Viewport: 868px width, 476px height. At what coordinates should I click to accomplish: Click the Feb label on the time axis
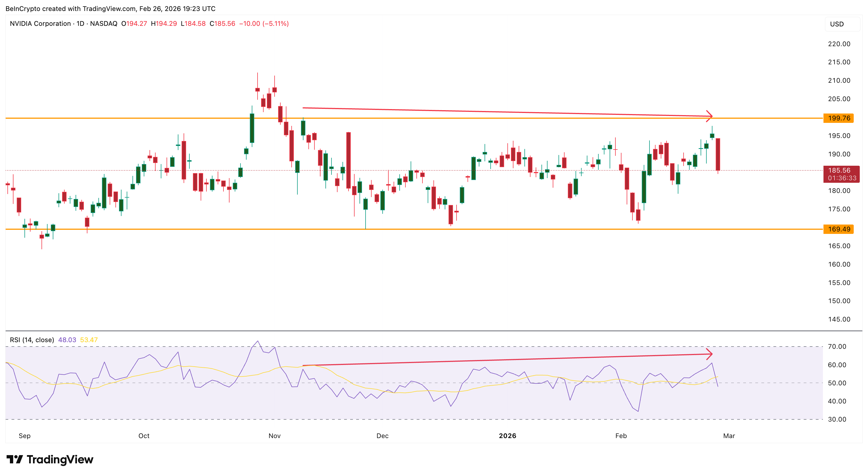coord(621,436)
